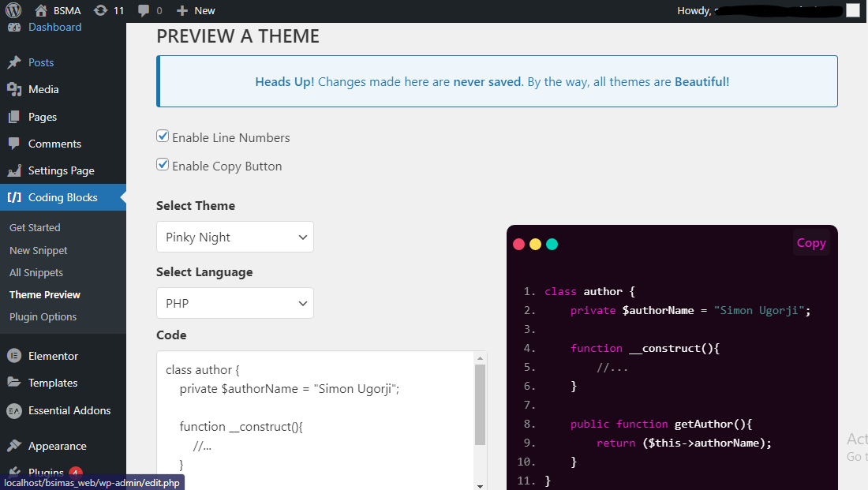Open the comments bubble icon in admin bar
This screenshot has height=490, width=868.
tap(144, 10)
